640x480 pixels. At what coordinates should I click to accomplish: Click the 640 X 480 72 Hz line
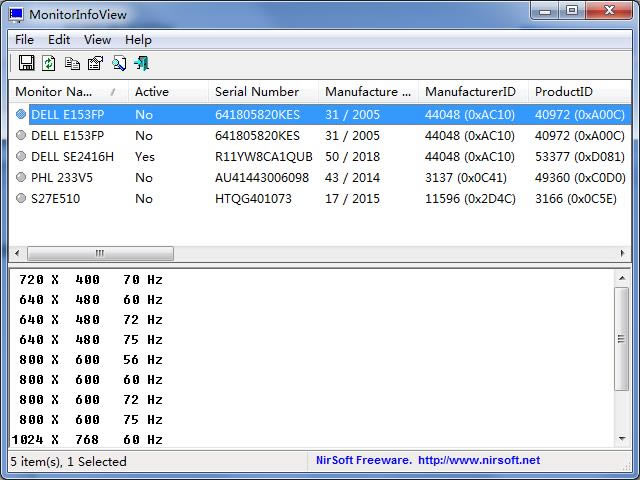(x=91, y=320)
